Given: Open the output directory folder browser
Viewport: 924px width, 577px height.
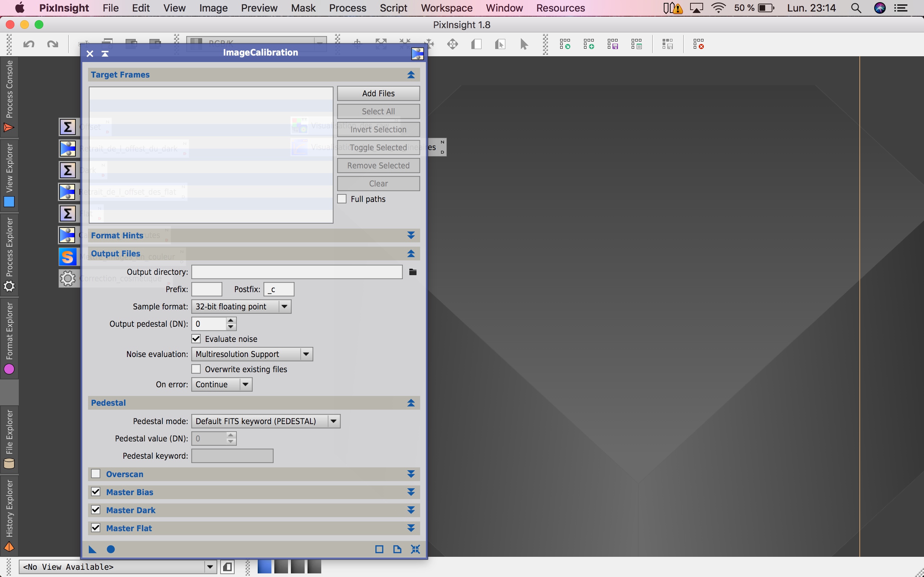Looking at the screenshot, I should point(413,272).
